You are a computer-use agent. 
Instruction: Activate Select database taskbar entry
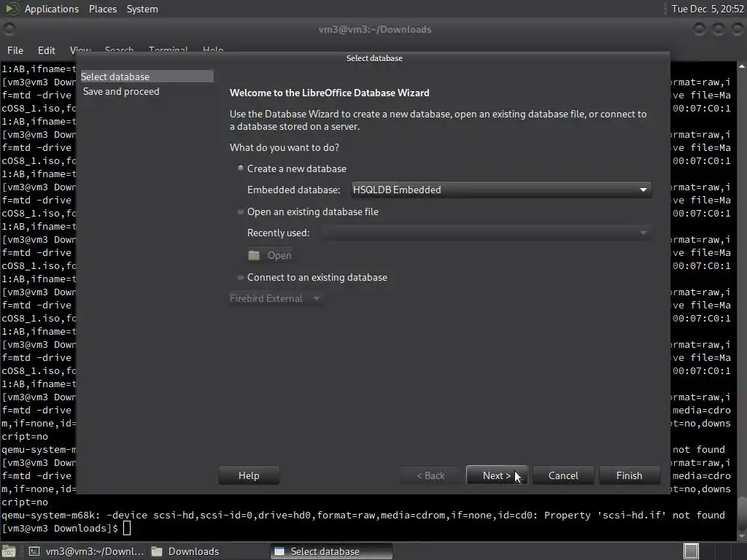tap(332, 551)
